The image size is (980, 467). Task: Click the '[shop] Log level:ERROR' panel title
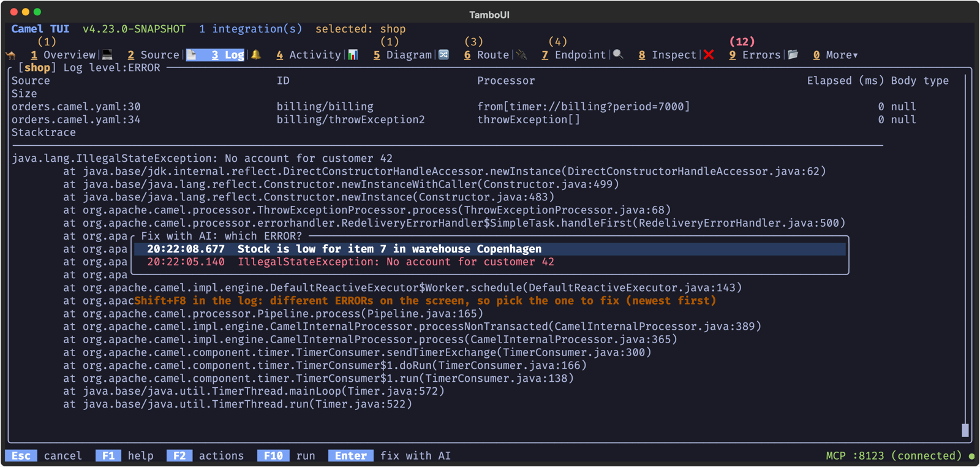pos(89,68)
